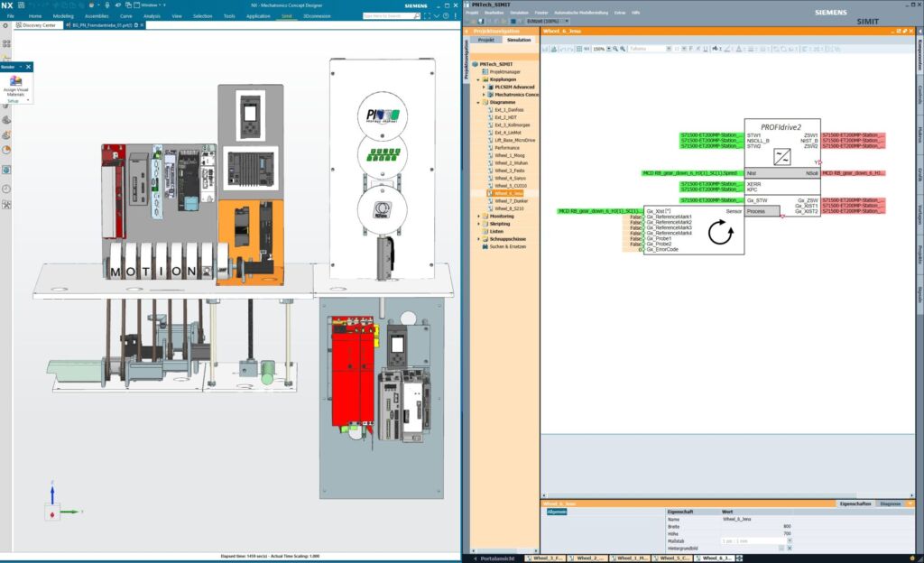Toggle Gx_Probe1 input state
Screen dimensions: 924x563
click(633, 239)
